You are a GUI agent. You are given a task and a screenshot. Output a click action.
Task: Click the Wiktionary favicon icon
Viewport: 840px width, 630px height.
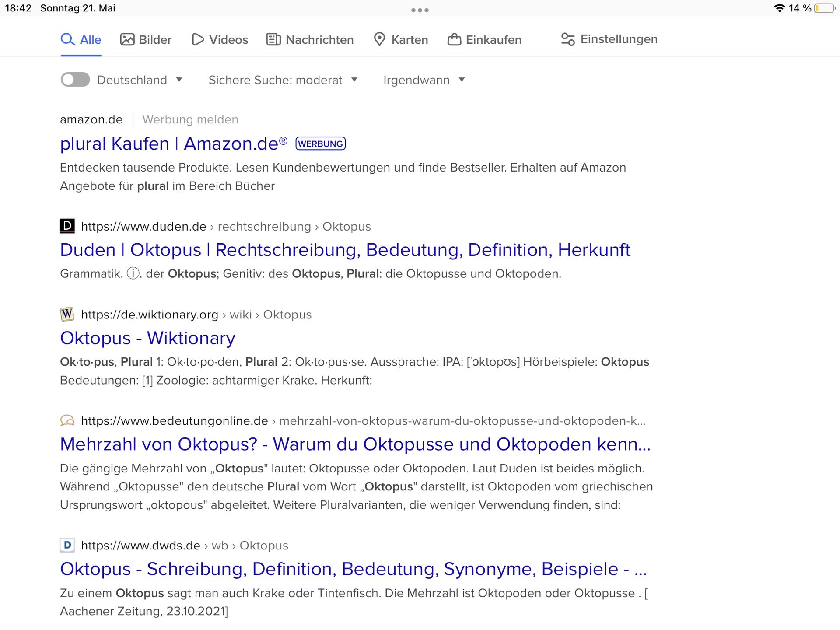pos(67,314)
